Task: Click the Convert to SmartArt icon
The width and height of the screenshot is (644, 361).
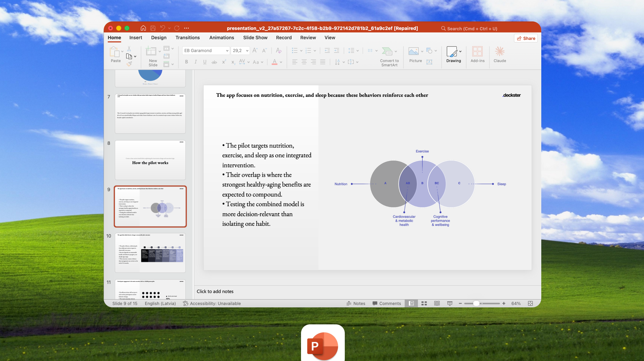Action: coord(387,51)
